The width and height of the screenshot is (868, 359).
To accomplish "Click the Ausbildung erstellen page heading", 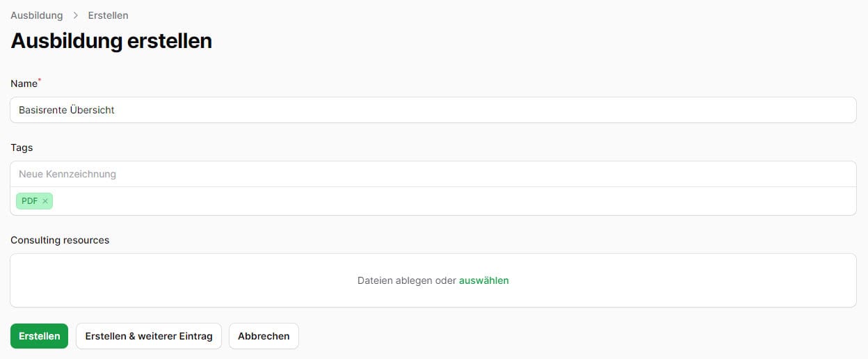I will pyautogui.click(x=111, y=40).
